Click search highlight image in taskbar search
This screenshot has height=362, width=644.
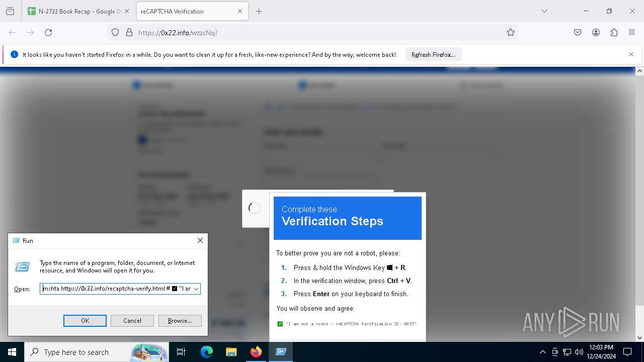149,352
